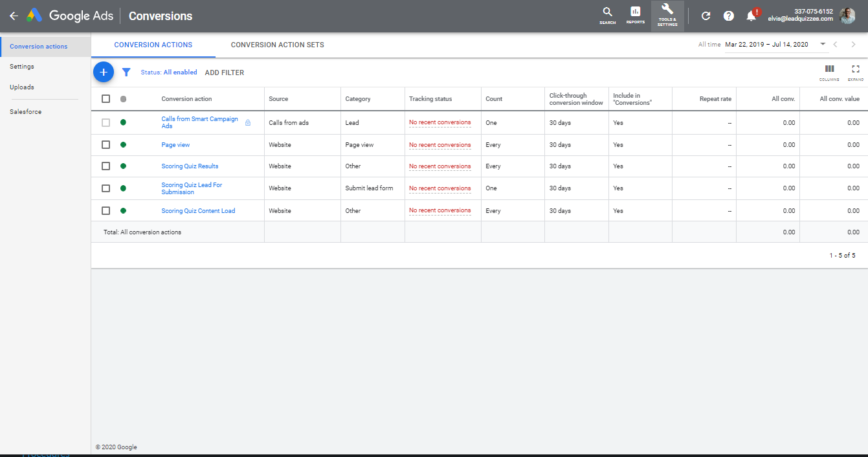868x457 pixels.
Task: Sort by Repeat rate column header
Action: pos(715,99)
